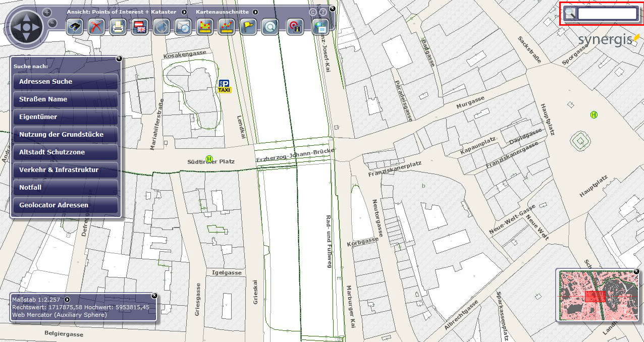Screen dimensions: 644x342
Task: Open Adressen Suche search option
Action: pyautogui.click(x=65, y=82)
